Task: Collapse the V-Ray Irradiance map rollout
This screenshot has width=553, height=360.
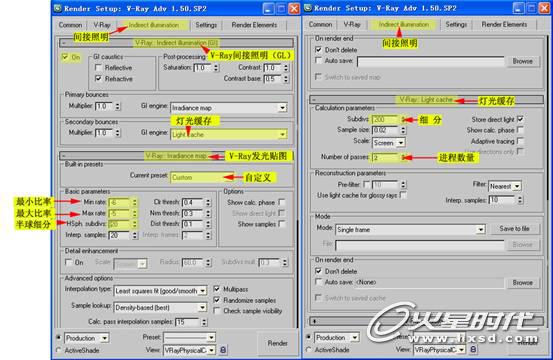Action: click(x=64, y=155)
